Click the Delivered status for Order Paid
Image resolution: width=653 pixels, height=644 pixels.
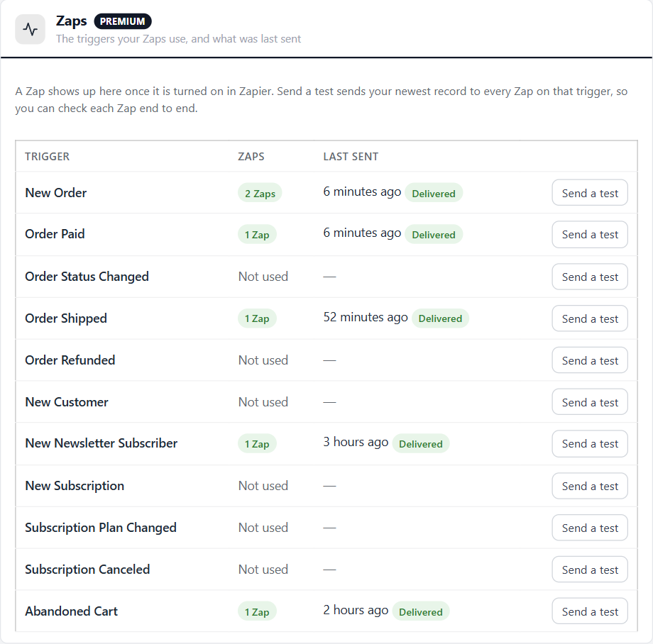pyautogui.click(x=434, y=235)
